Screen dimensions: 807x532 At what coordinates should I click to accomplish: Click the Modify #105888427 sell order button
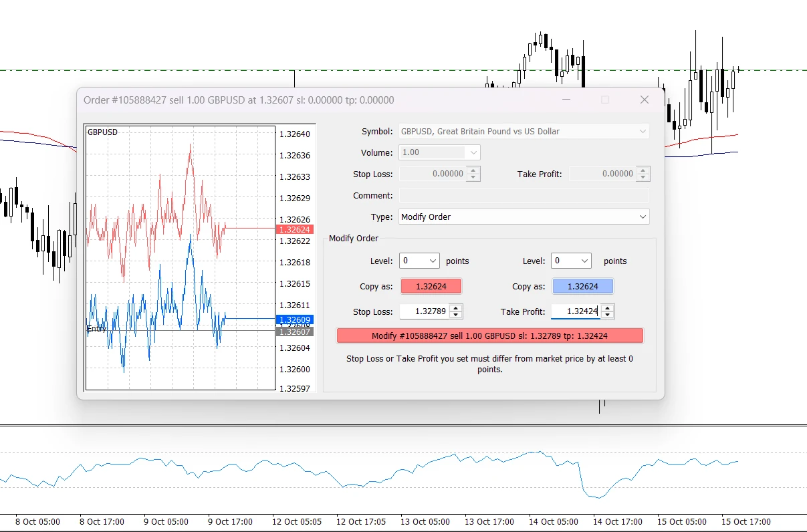pyautogui.click(x=489, y=336)
